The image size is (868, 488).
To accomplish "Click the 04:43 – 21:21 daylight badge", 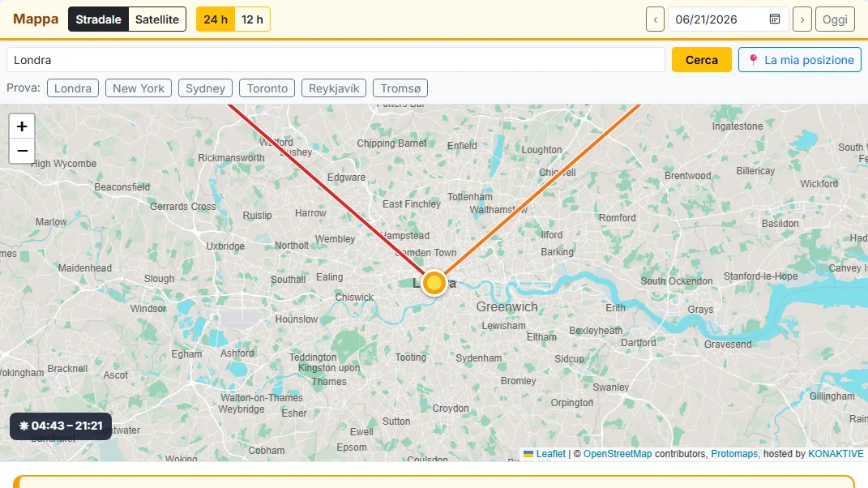I will click(61, 426).
